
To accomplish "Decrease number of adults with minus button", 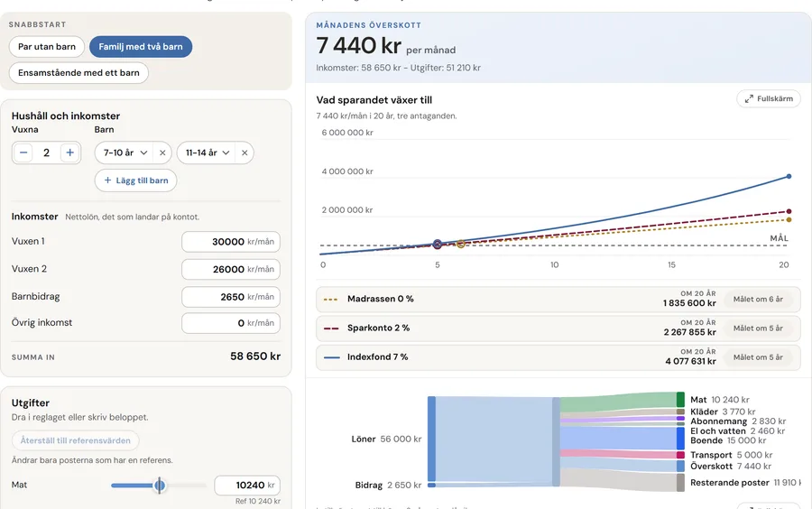I will pos(23,153).
